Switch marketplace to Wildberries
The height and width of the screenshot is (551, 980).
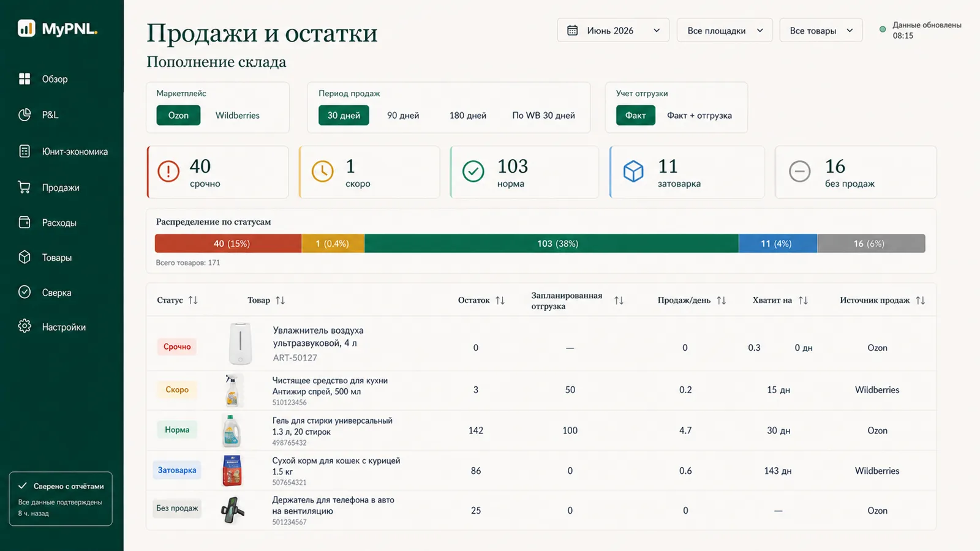(238, 115)
